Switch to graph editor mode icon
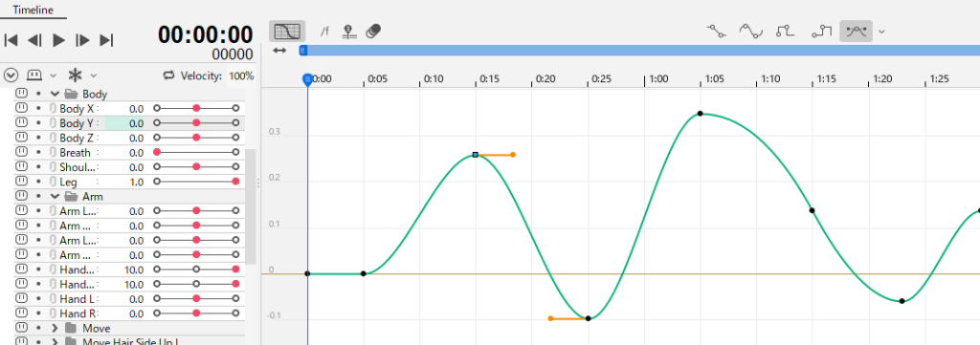The height and width of the screenshot is (345, 980). tap(287, 32)
